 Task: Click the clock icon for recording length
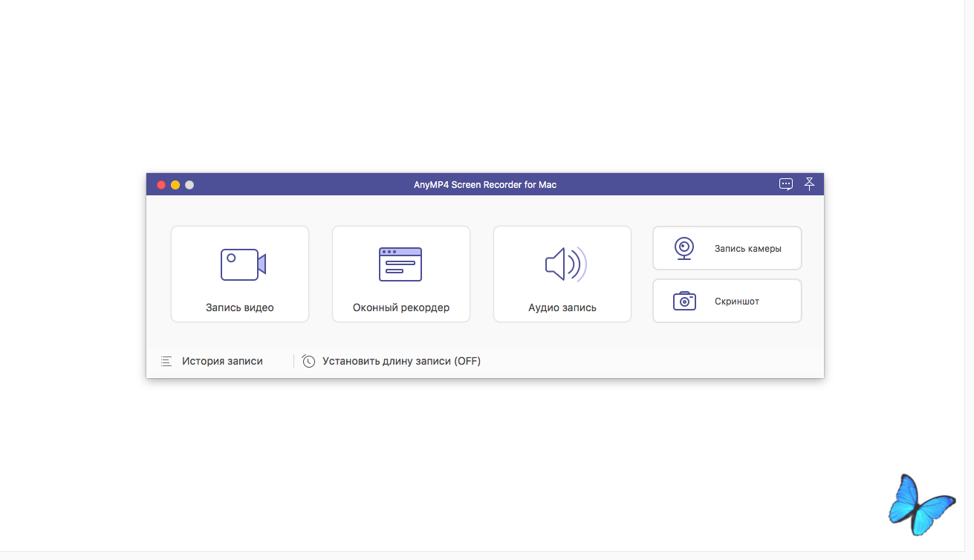[x=308, y=361]
